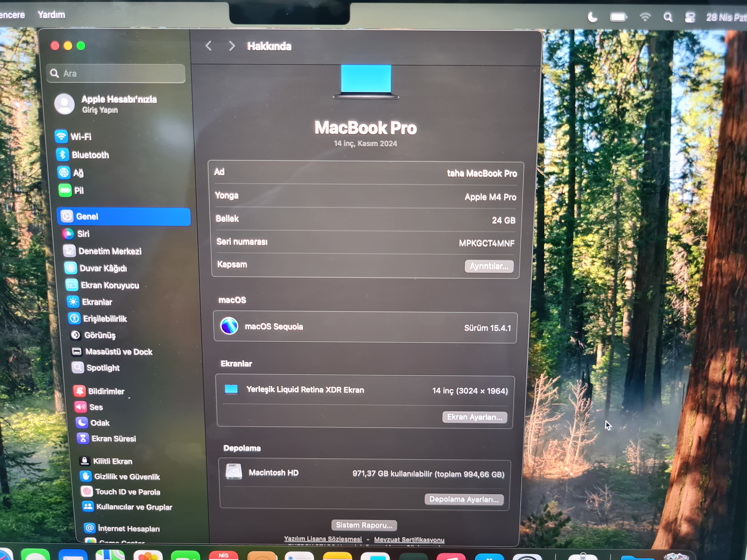Click the 24 GB memory value
The width and height of the screenshot is (747, 560).
[x=504, y=220]
